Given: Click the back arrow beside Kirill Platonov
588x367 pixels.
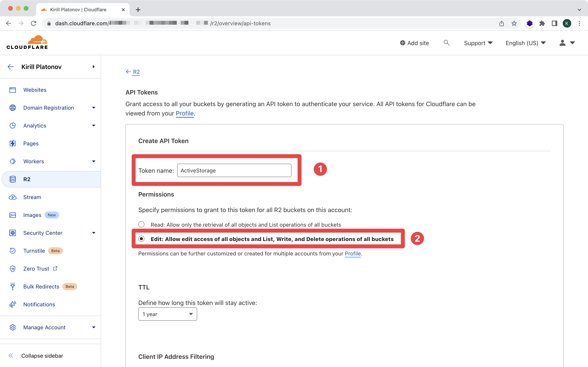Looking at the screenshot, I should pos(11,67).
